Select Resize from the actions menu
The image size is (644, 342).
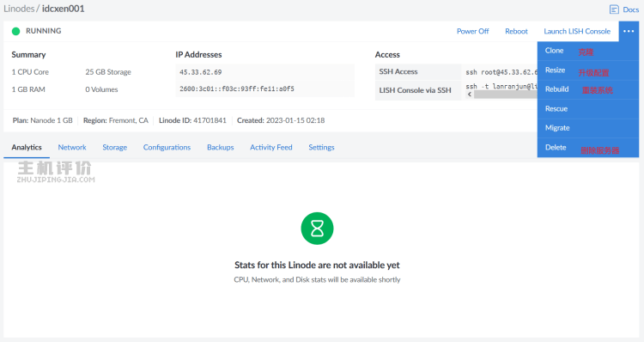click(587, 70)
